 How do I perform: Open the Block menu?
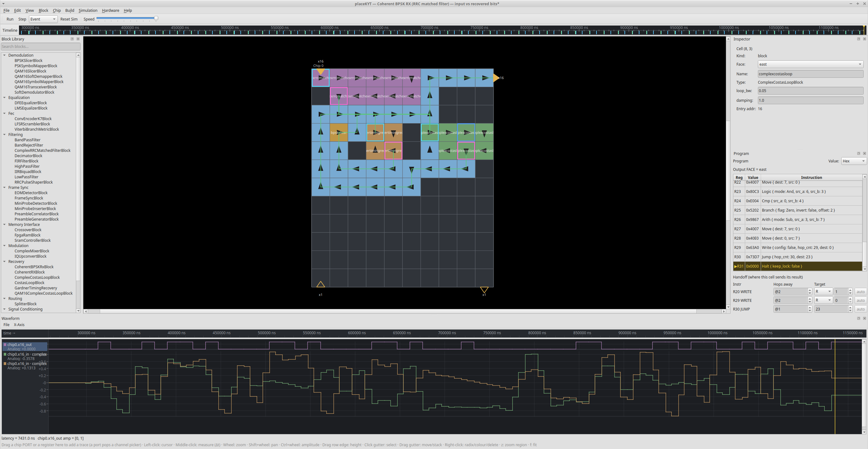[x=43, y=11]
